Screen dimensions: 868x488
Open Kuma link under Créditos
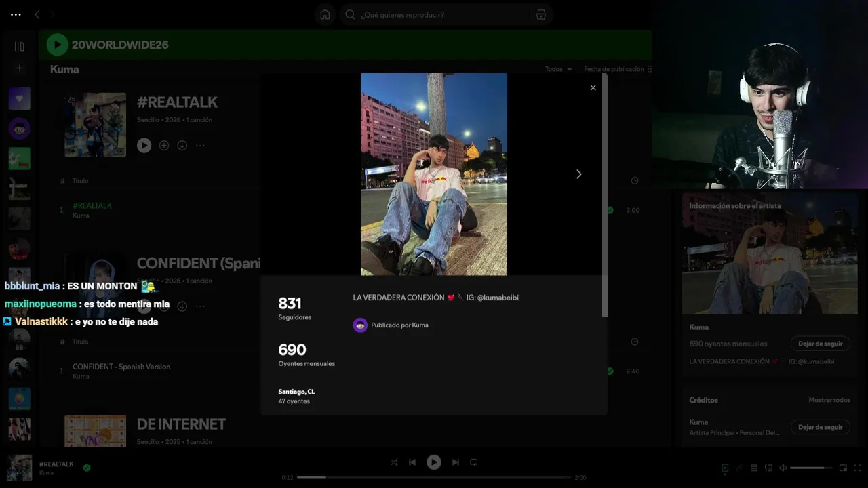click(698, 422)
